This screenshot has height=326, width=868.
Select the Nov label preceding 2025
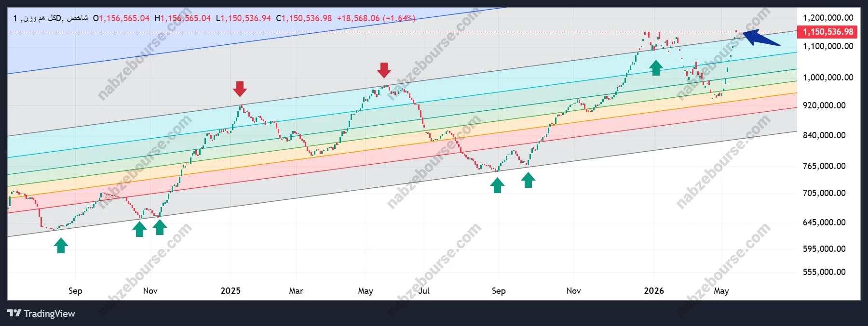point(150,291)
